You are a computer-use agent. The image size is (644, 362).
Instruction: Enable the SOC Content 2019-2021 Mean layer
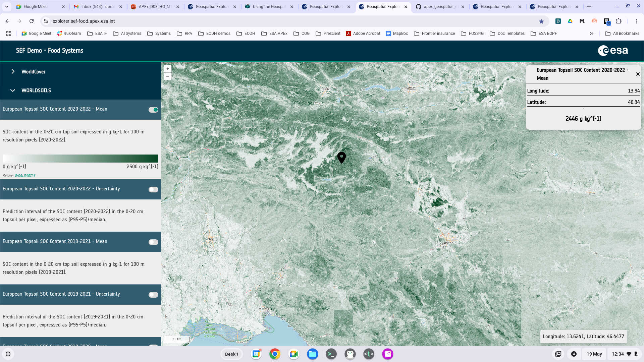(x=153, y=242)
